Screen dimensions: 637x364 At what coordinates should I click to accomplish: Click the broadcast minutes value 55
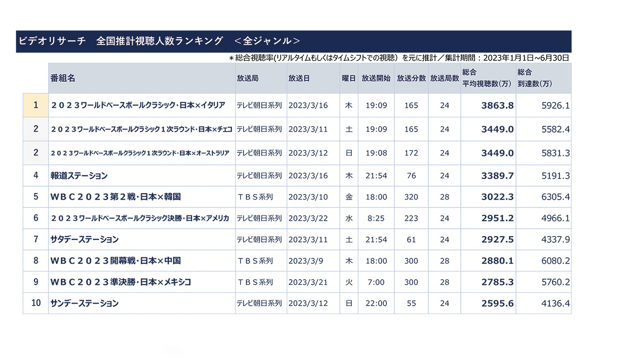411,304
